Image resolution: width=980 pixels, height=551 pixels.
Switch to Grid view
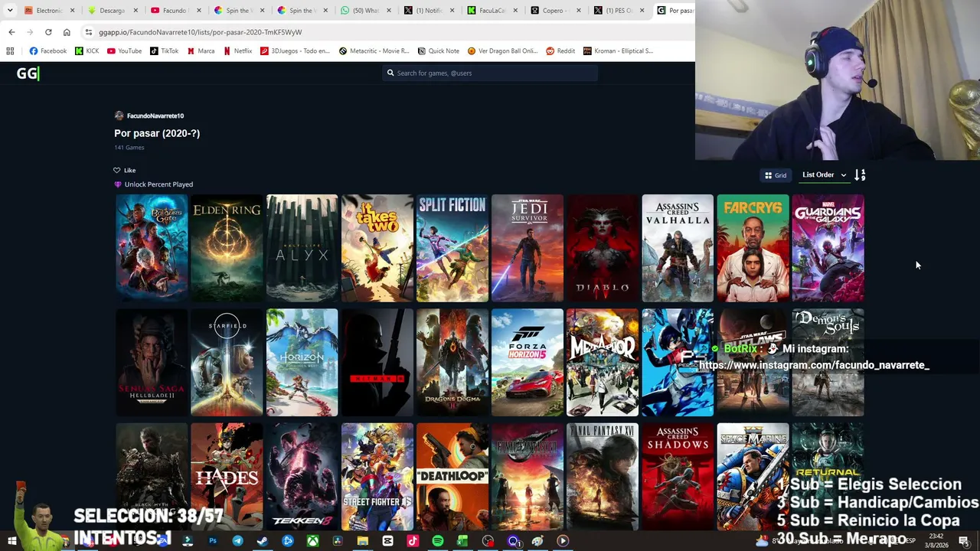[776, 175]
